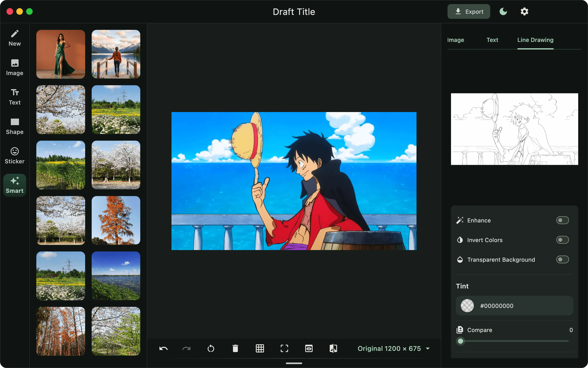Open the Image panel in sidebar
Viewport: 588px width, 368px height.
point(14,67)
